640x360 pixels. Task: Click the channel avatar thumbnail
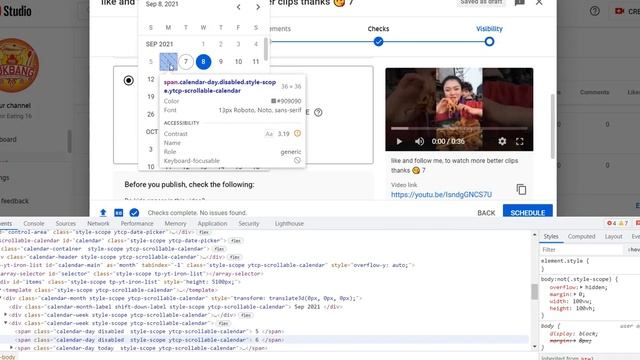pos(17,65)
